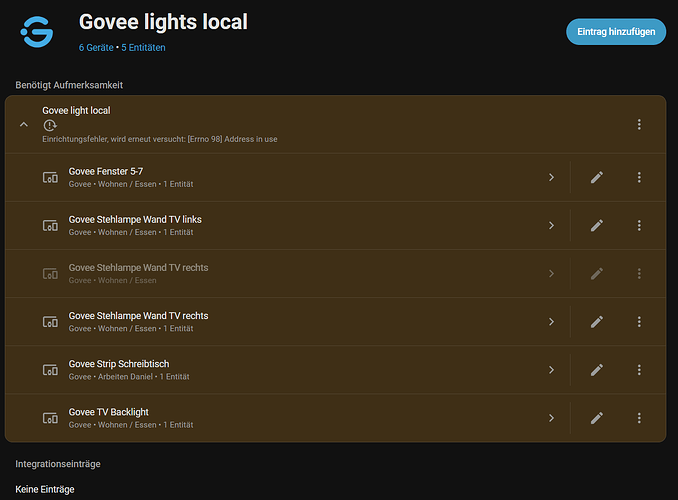Image resolution: width=678 pixels, height=500 pixels.
Task: Open menu for the disabled Stehlampe TV rechts row
Action: (x=639, y=273)
